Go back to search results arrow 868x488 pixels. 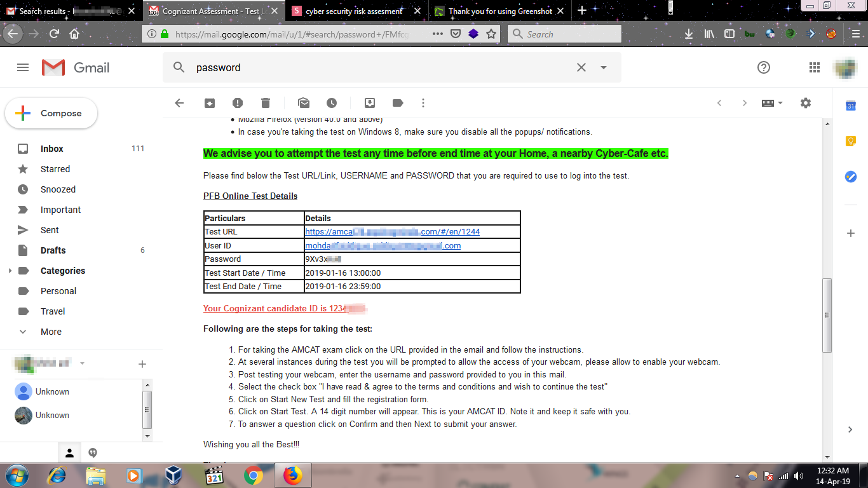tap(179, 103)
